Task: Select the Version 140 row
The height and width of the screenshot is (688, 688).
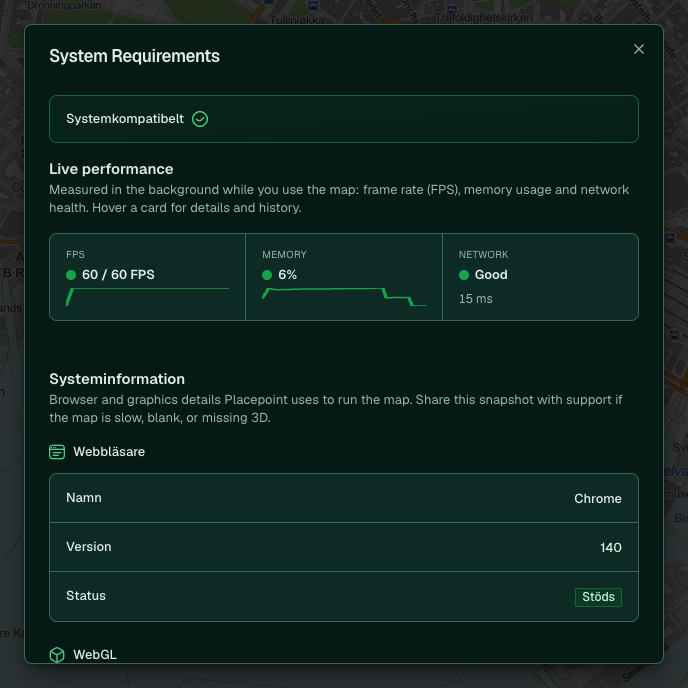Action: point(344,547)
